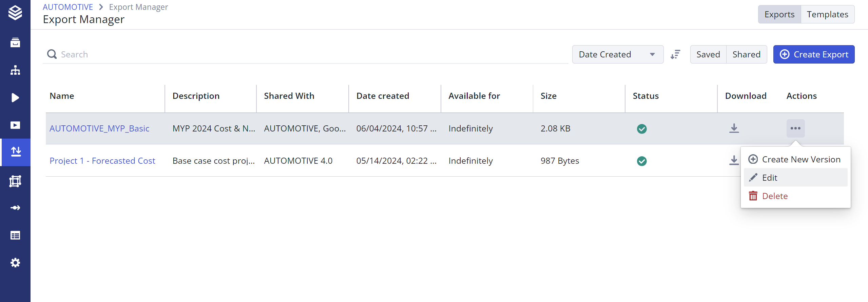Click the three-dots actions menu for AUTOMOTIVE_MYP_Basic
868x302 pixels.
pos(795,128)
